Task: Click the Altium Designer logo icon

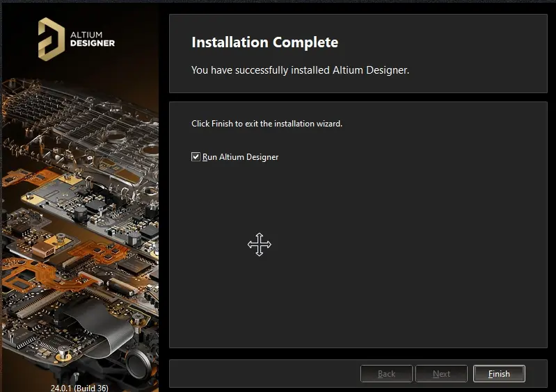Action: click(51, 40)
